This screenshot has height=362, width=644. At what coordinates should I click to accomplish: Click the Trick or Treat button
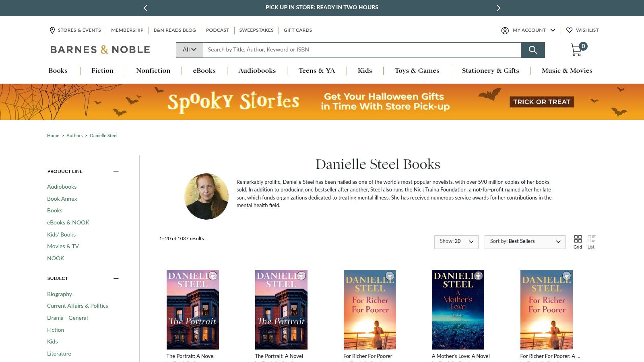pyautogui.click(x=541, y=102)
